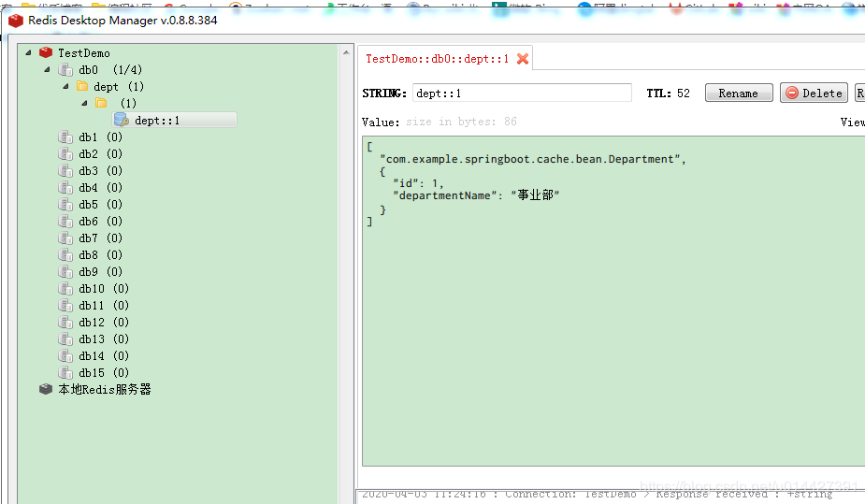Click the unnamed subfolder icon under dept
Image resolution: width=865 pixels, height=504 pixels.
tap(101, 103)
